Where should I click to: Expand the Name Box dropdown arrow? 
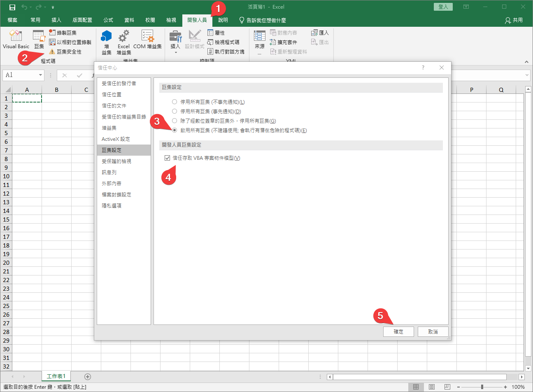40,75
